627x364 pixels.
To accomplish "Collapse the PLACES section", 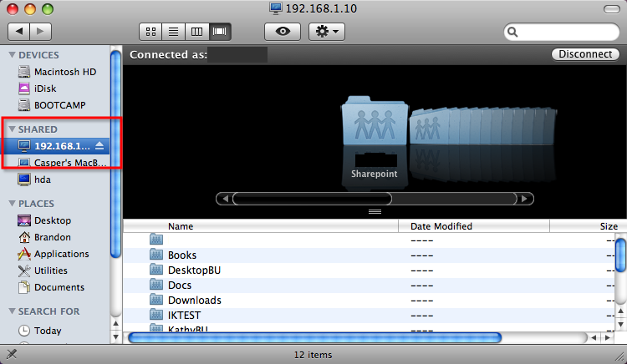I will point(12,203).
